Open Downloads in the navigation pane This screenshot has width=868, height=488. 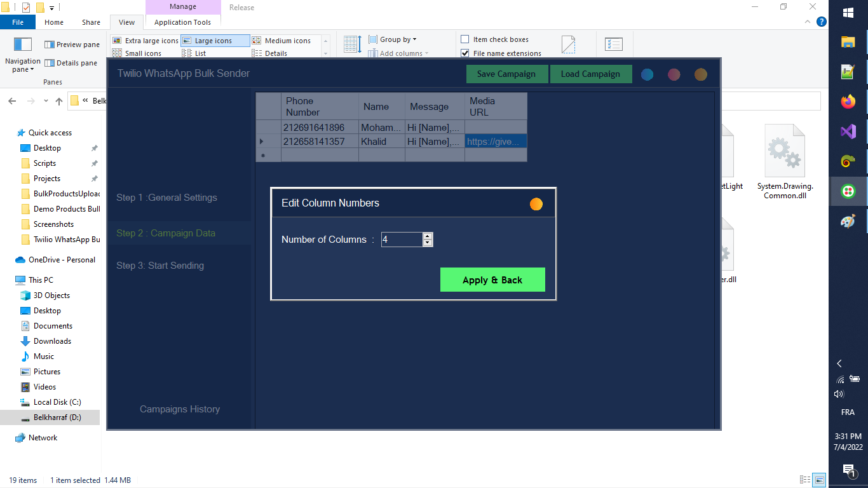click(x=53, y=341)
